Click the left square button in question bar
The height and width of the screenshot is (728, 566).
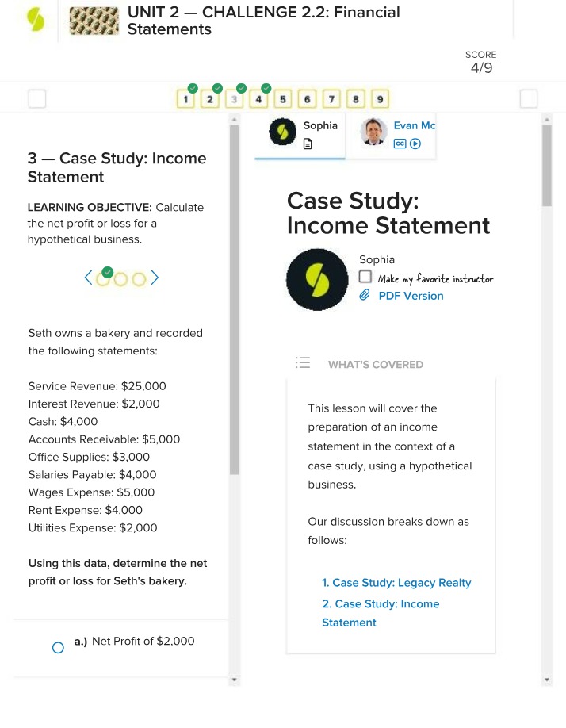click(x=37, y=98)
